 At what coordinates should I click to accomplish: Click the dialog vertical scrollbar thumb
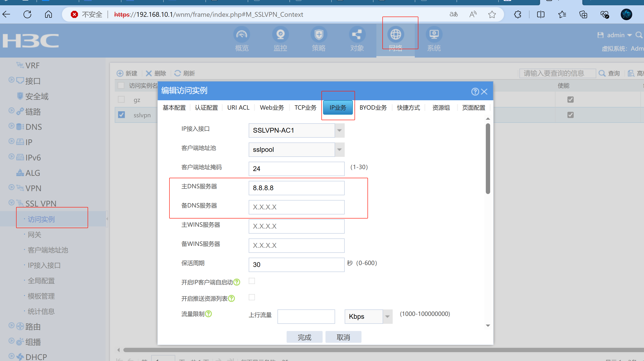(488, 159)
